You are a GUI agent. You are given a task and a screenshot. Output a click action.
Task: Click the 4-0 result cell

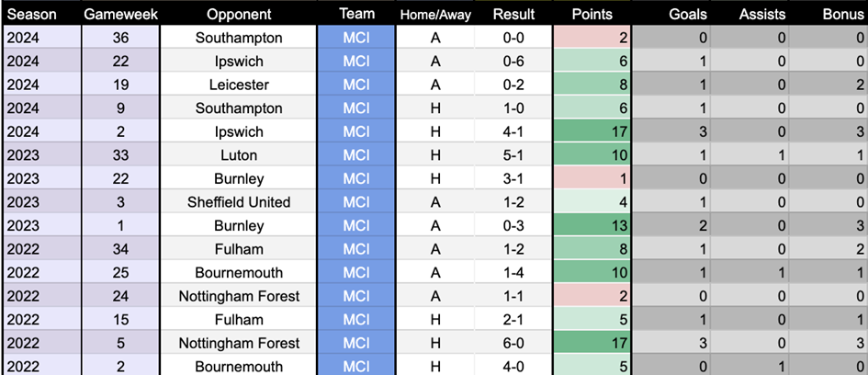[513, 366]
